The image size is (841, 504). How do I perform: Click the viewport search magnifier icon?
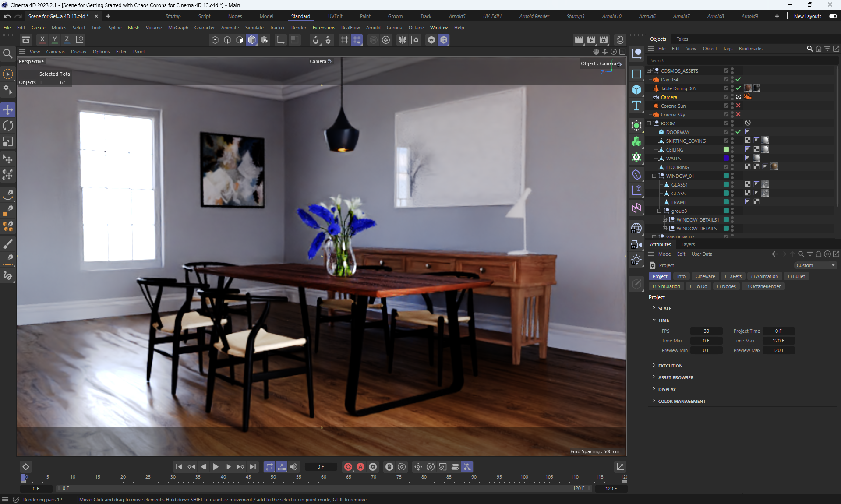pos(7,54)
